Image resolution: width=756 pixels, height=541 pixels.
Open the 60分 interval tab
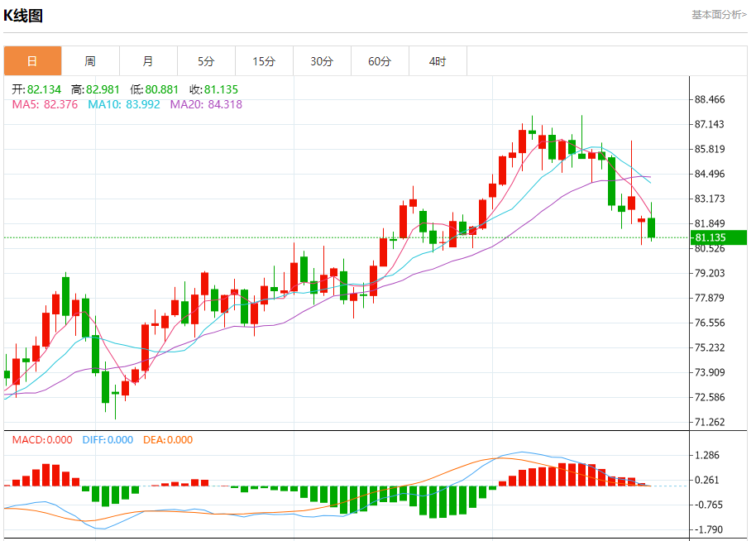380,61
